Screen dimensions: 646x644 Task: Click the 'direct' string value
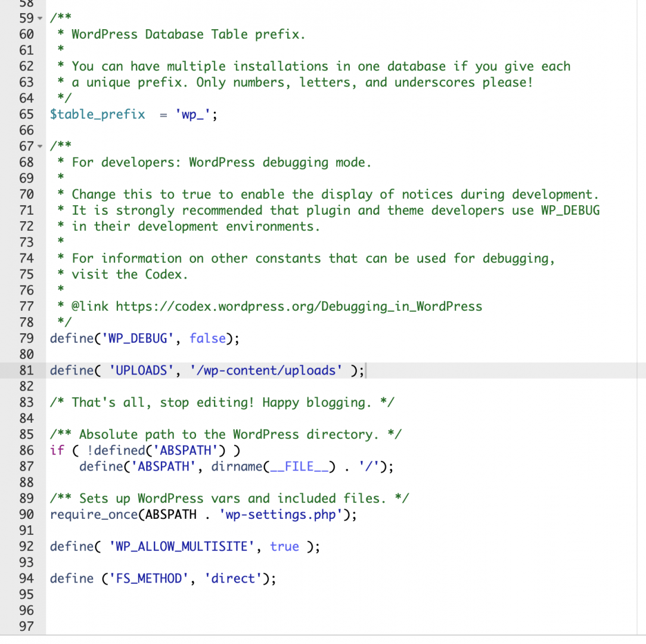(233, 578)
